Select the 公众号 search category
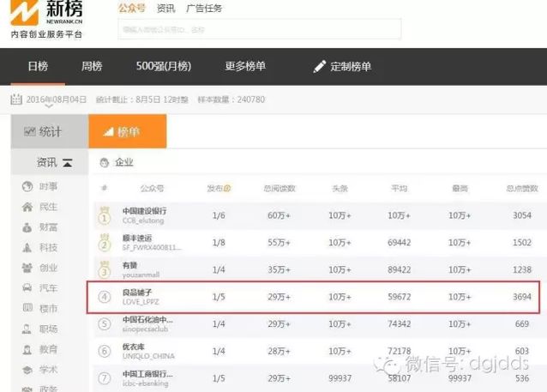 pos(132,8)
